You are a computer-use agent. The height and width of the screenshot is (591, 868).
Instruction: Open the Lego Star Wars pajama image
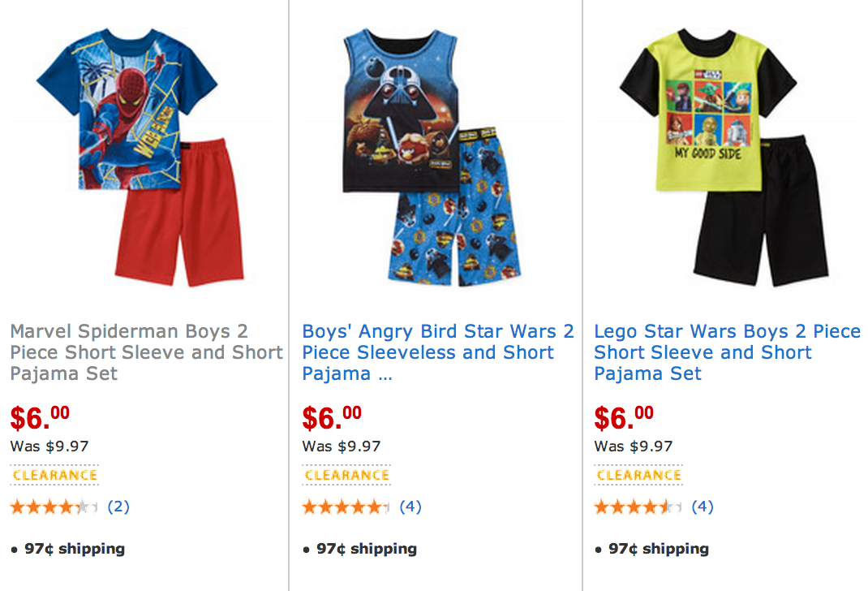point(722,158)
